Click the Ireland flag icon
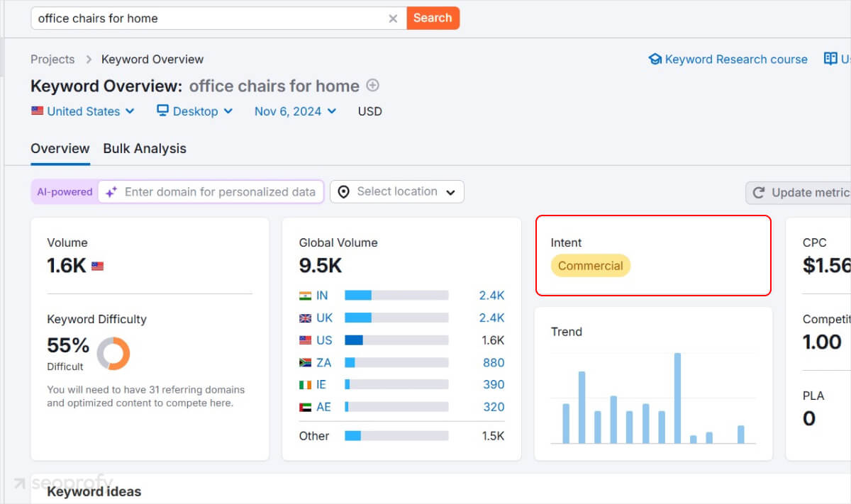Screen dimensions: 851x504 [x=306, y=385]
